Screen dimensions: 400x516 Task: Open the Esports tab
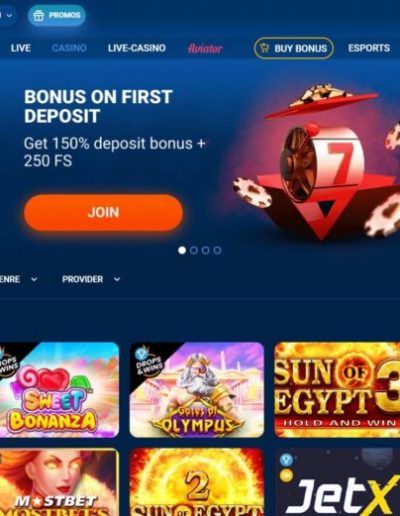click(369, 48)
